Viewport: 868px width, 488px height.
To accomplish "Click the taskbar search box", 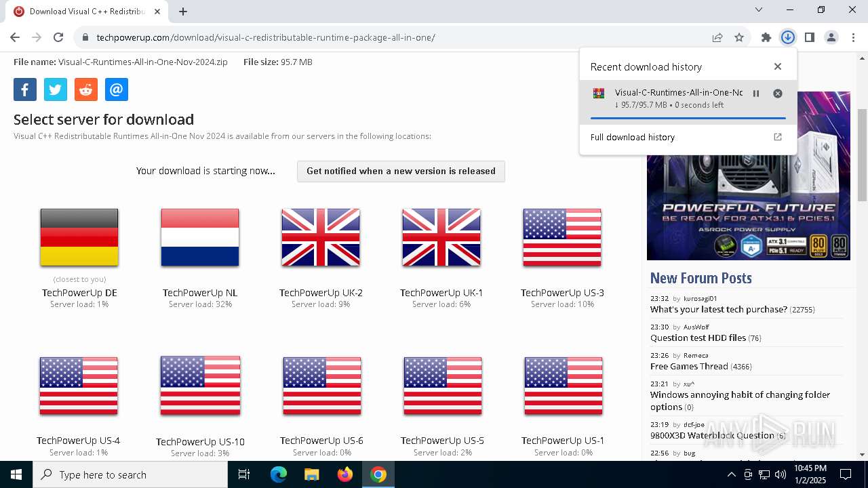I will [130, 474].
